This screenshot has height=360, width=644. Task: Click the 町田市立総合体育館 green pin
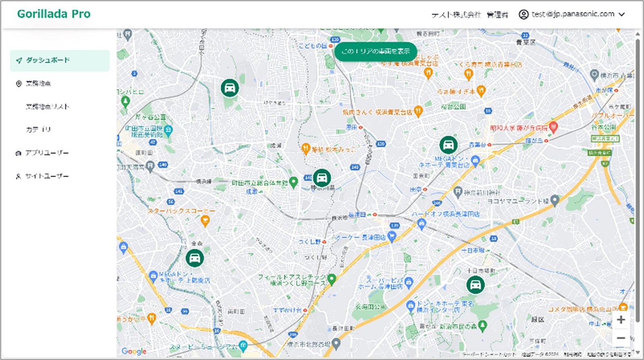coord(293,183)
